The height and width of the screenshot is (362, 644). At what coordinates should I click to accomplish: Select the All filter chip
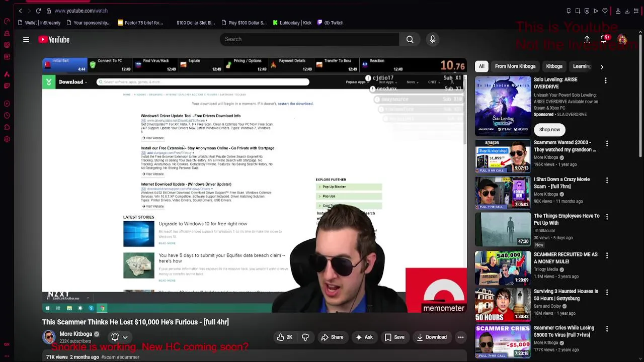click(x=481, y=66)
